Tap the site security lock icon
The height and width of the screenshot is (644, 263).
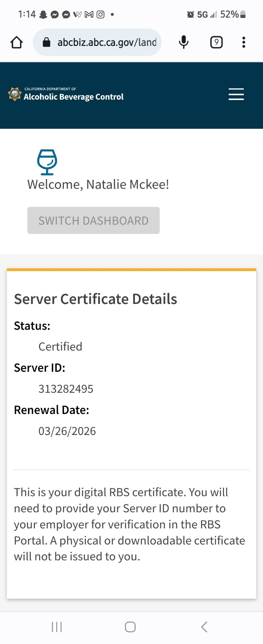(47, 42)
